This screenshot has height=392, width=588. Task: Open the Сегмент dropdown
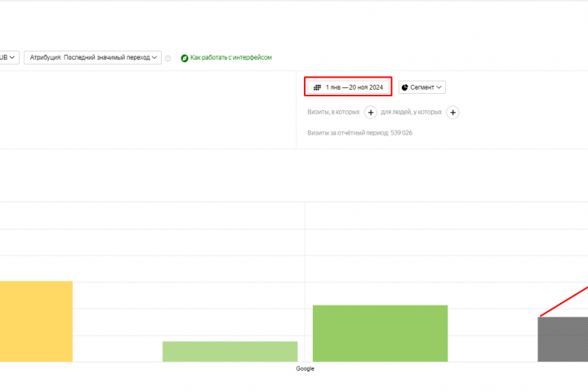click(422, 87)
